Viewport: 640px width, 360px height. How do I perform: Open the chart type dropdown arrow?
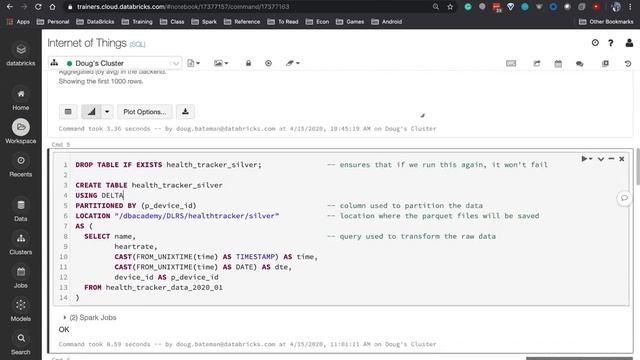pyautogui.click(x=107, y=112)
